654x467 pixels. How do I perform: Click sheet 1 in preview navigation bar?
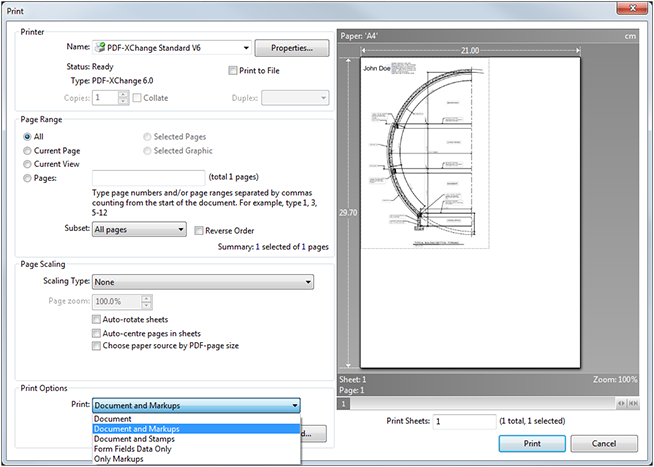click(344, 404)
